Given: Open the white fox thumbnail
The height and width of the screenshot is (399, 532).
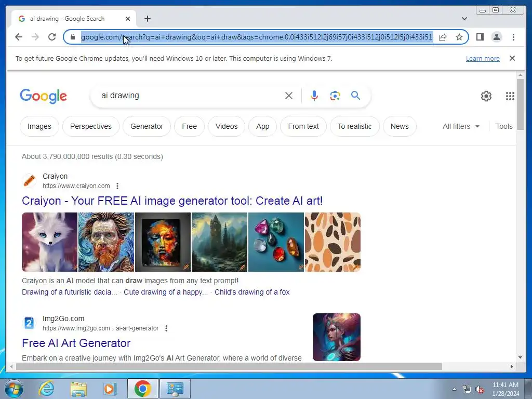Looking at the screenshot, I should (x=49, y=242).
